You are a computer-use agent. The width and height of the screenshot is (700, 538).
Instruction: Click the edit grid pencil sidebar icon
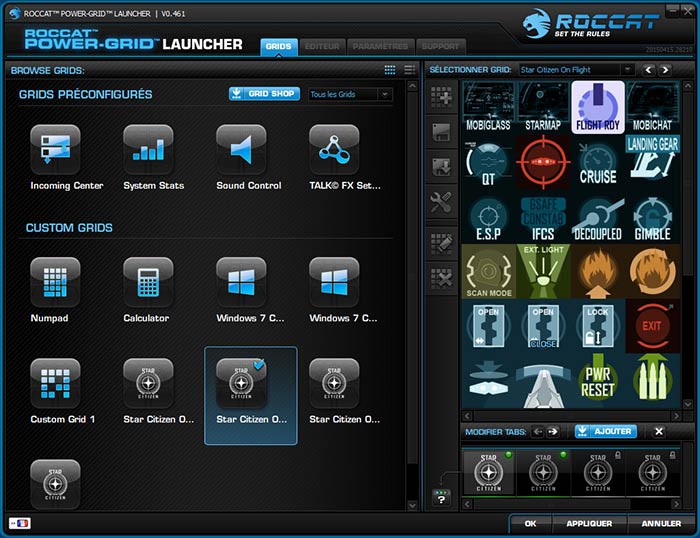[x=442, y=244]
